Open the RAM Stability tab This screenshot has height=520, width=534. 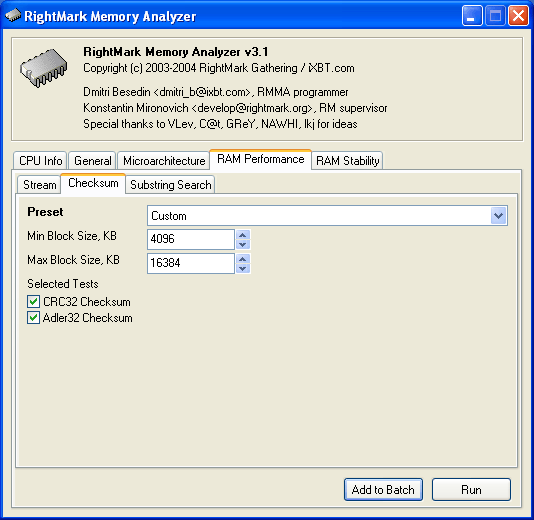point(347,161)
